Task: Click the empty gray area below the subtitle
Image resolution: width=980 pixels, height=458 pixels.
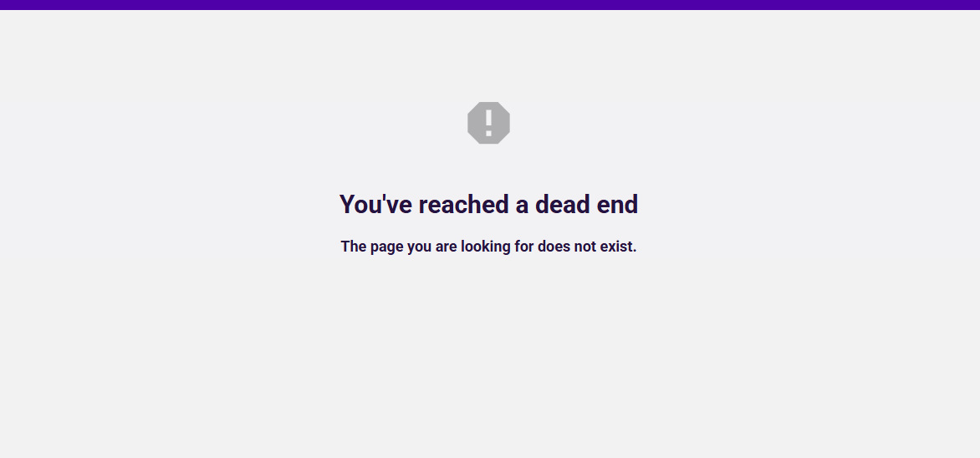Action: [x=489, y=356]
